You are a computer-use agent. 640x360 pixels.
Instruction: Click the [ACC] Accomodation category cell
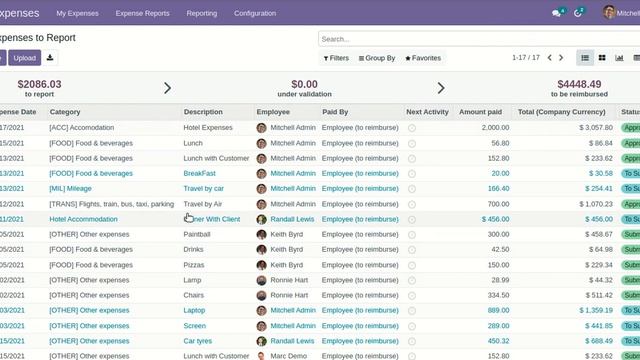tap(82, 128)
